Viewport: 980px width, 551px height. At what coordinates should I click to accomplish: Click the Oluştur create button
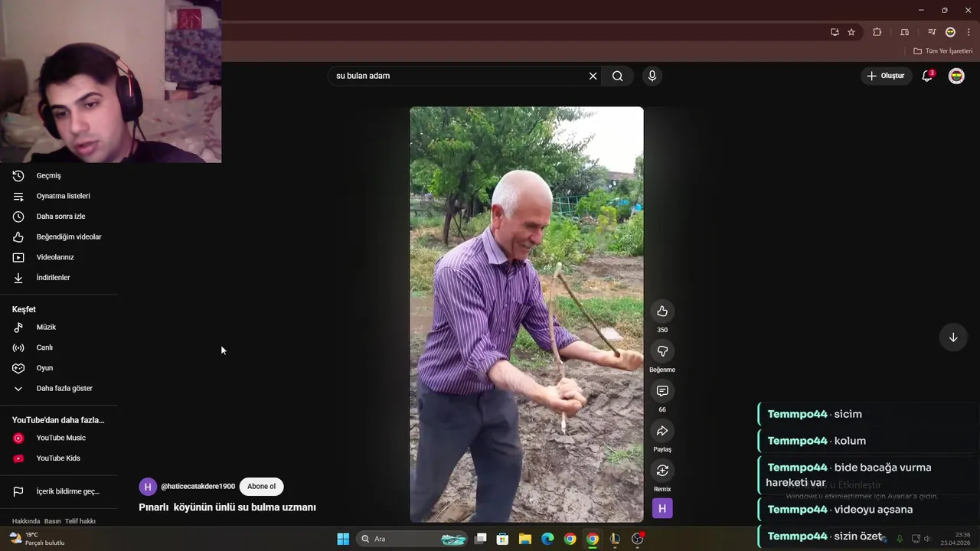[886, 76]
